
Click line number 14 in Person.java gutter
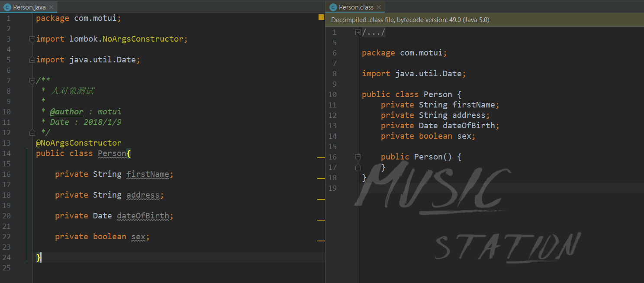click(x=6, y=153)
